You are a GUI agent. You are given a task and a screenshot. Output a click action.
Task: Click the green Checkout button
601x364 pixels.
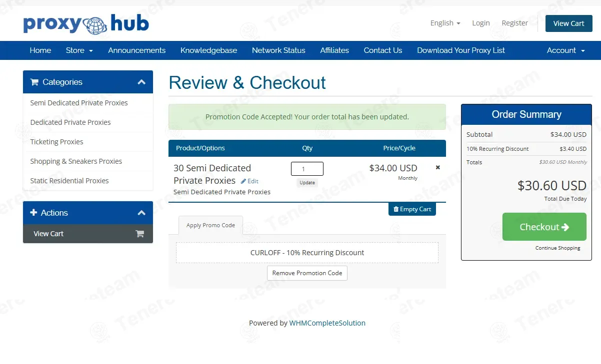tap(544, 227)
